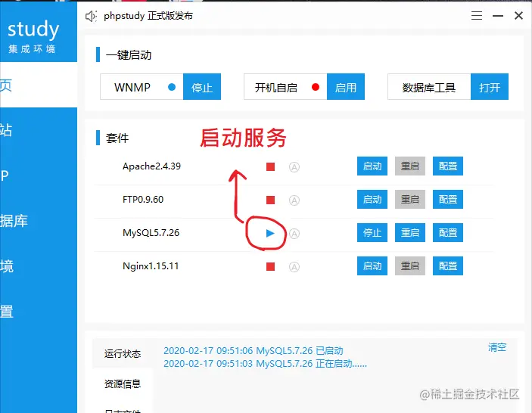Screen dimensions: 532x413
Task: Toggle auto-start circle for Apache2.4.39
Action: pyautogui.click(x=294, y=167)
